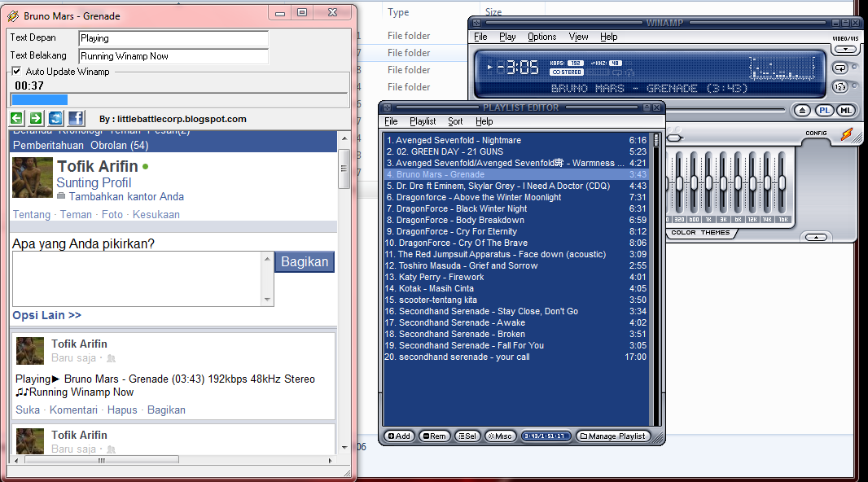The width and height of the screenshot is (868, 482).
Task: Click the blue track progress bar
Action: 179,99
